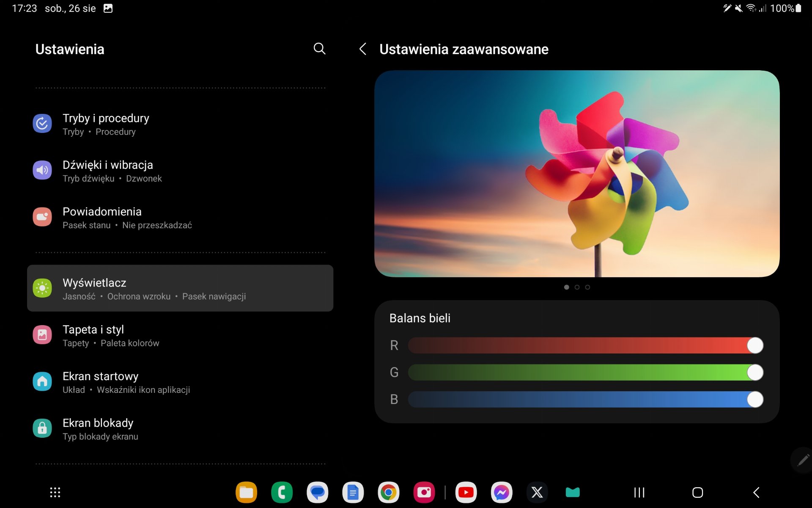812x508 pixels.
Task: Adjust the blue B white balance slider
Action: (x=585, y=399)
